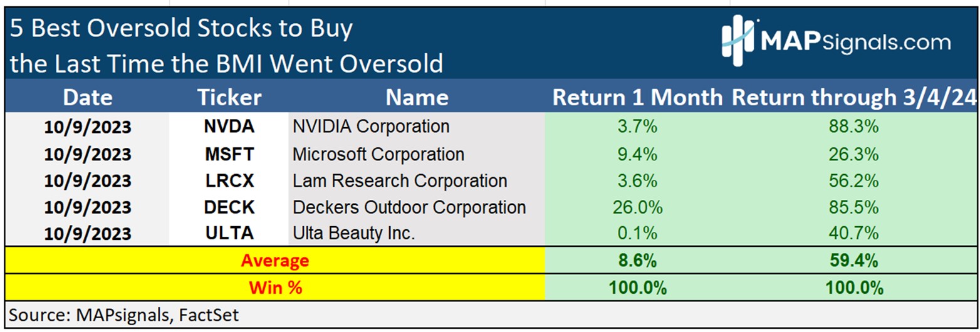980x332 pixels.
Task: Select the NVDA ticker cell
Action: coord(229,127)
